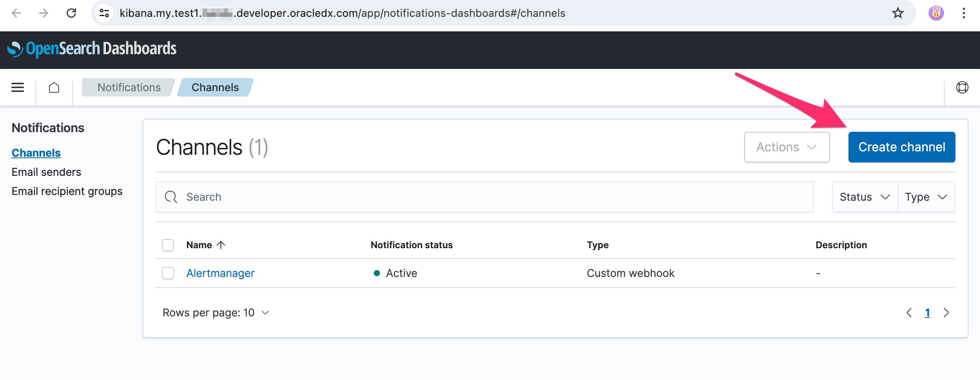The width and height of the screenshot is (980, 380).
Task: Open the hamburger navigation menu
Action: (18, 87)
